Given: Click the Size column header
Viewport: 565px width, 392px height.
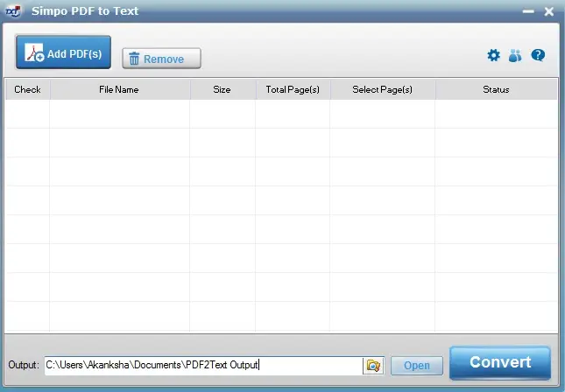Looking at the screenshot, I should (x=222, y=89).
